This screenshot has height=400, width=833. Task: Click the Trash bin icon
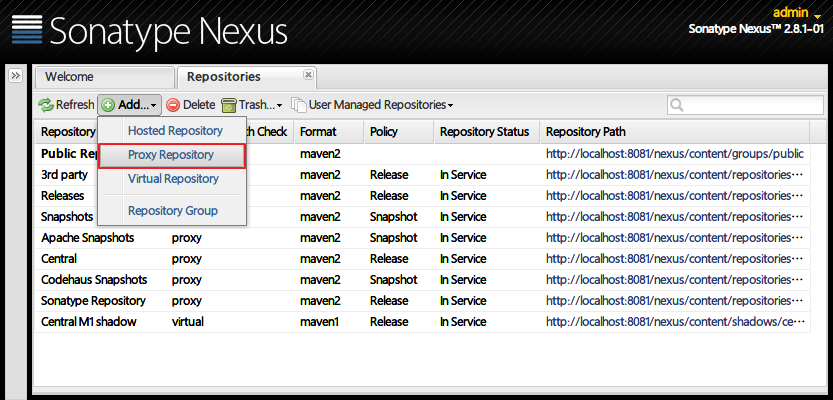[x=229, y=105]
